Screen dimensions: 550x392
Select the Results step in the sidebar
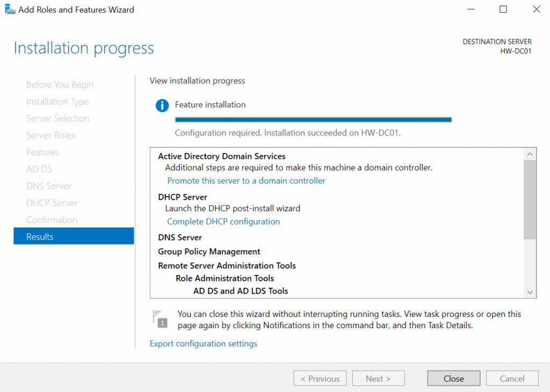74,237
